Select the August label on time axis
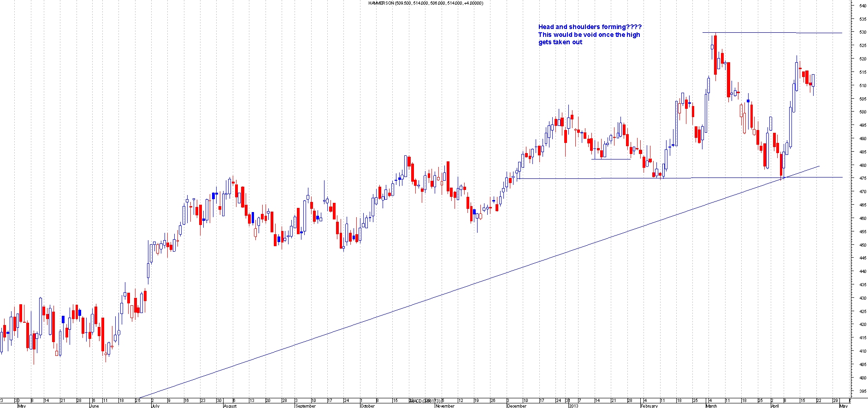 point(230,406)
